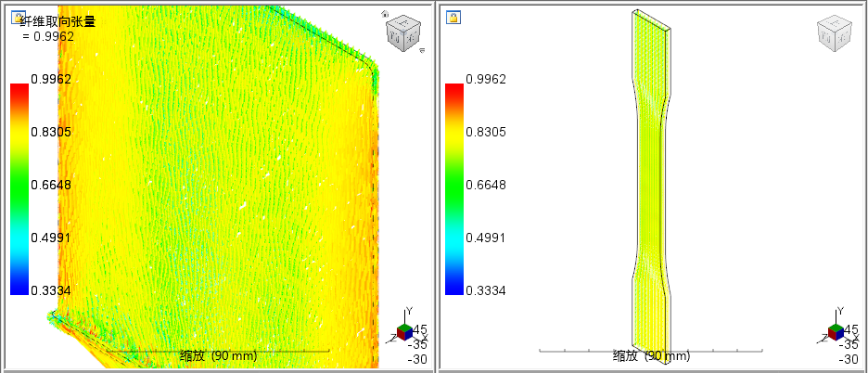
Task: Click legend value '0.6648' in left viewport
Action: click(51, 185)
